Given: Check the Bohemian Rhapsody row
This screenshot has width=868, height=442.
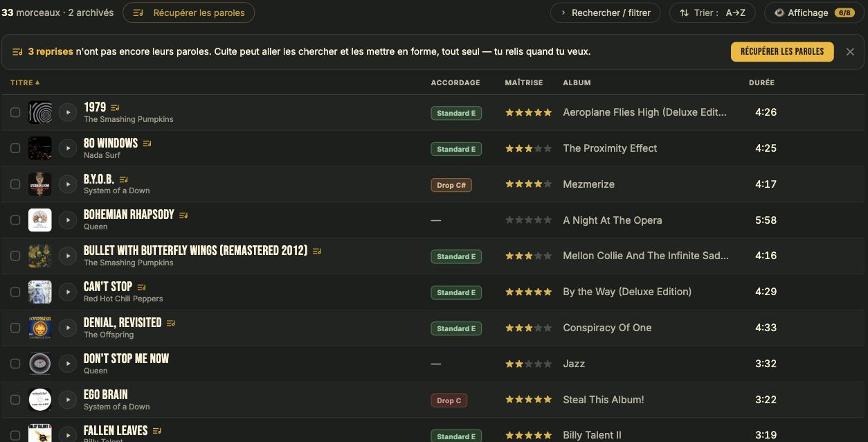Looking at the screenshot, I should pos(15,220).
